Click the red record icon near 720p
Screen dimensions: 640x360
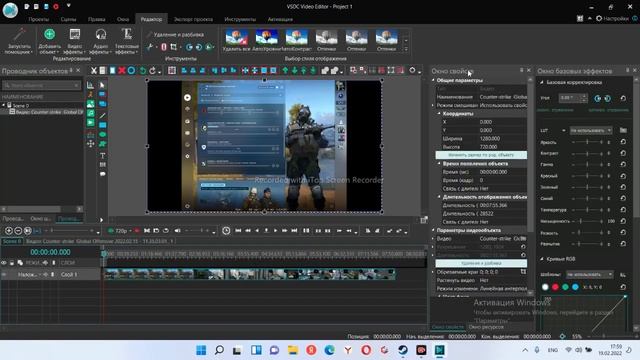tap(137, 231)
